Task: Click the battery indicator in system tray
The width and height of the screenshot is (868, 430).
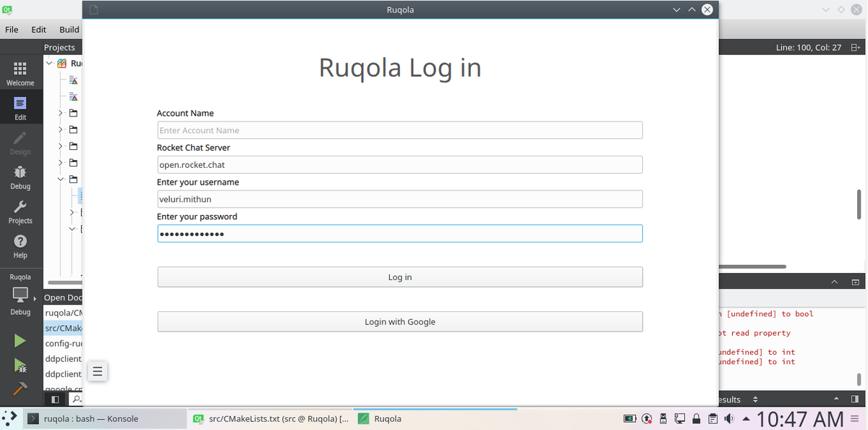Action: pos(630,418)
